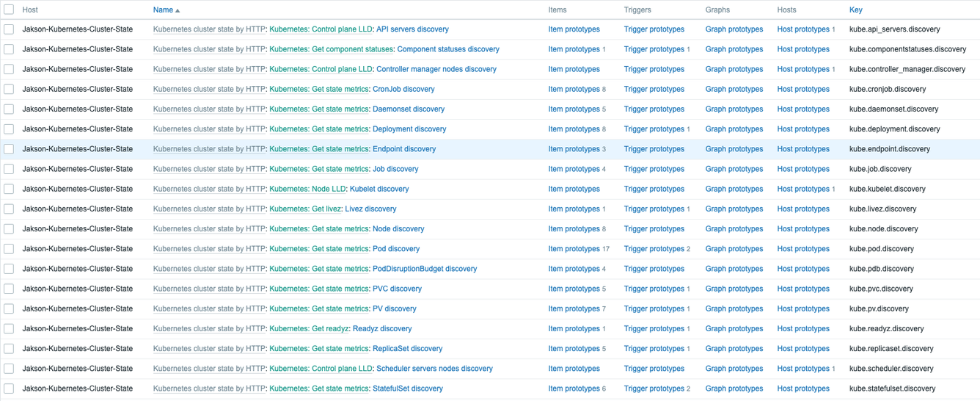Open Scheduler servers nodes discovery rule
The width and height of the screenshot is (980, 401).
click(x=434, y=369)
